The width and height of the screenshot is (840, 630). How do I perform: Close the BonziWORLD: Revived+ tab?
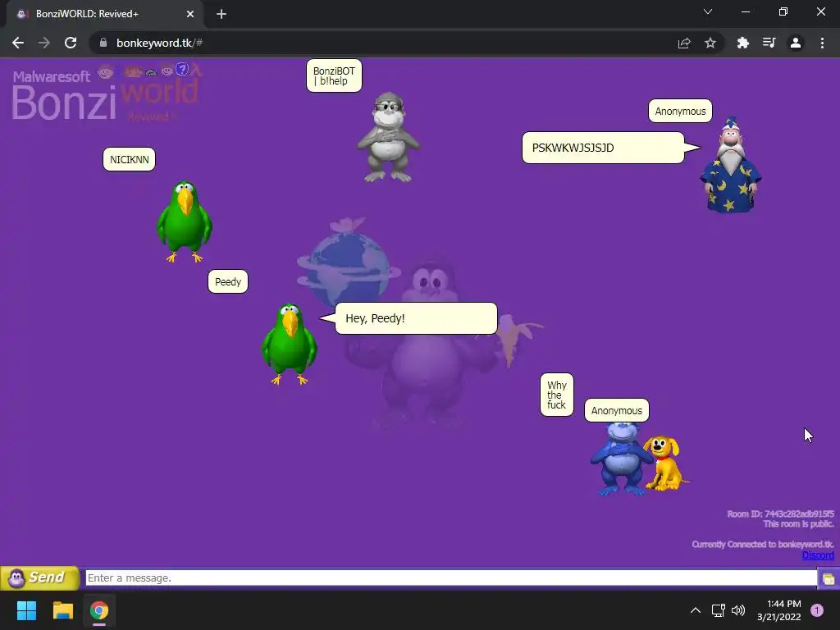click(x=190, y=14)
